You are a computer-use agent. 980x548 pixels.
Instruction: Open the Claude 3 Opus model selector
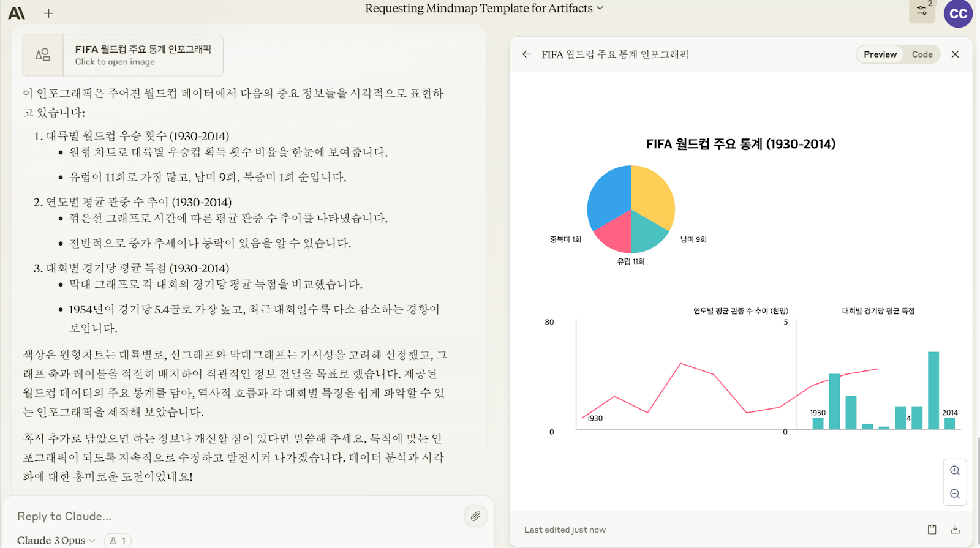56,541
